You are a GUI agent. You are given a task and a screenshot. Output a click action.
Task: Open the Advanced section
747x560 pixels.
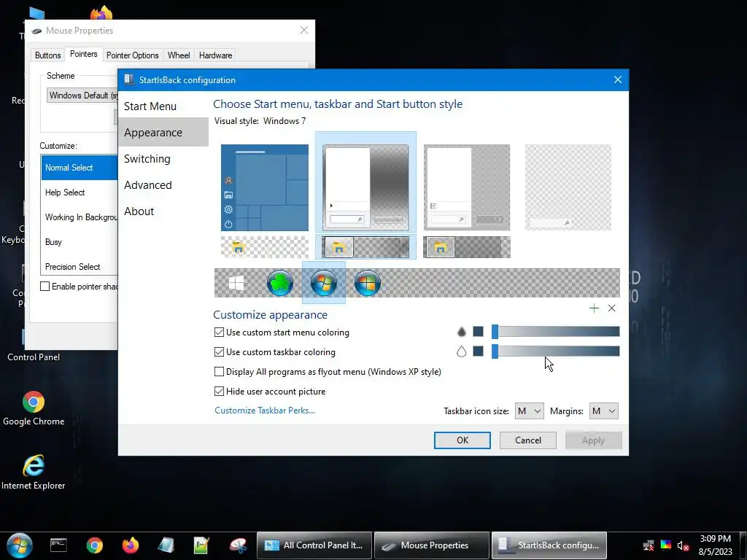[163, 184]
